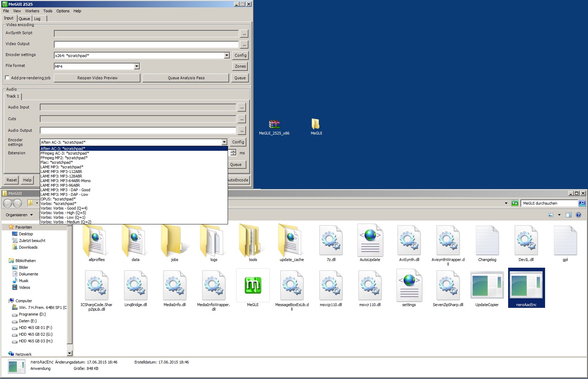Image resolution: width=588 pixels, height=379 pixels.
Task: Open the Organisieren dropdown in Explorer
Action: click(x=19, y=215)
